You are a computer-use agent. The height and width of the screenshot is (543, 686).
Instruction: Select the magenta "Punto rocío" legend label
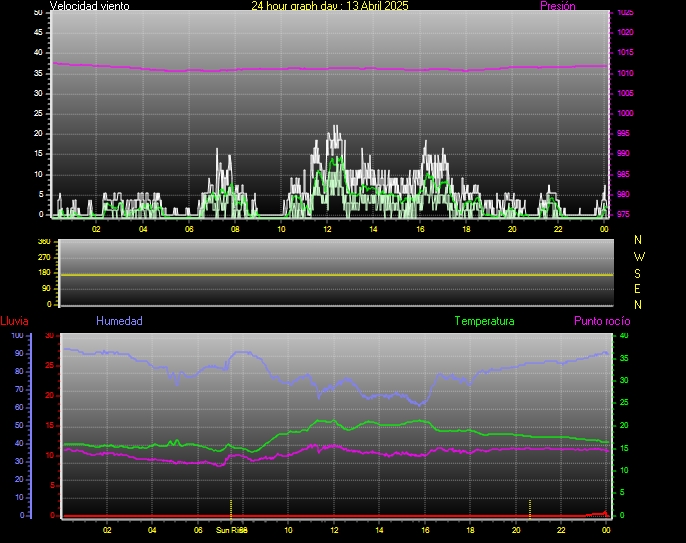click(x=602, y=321)
